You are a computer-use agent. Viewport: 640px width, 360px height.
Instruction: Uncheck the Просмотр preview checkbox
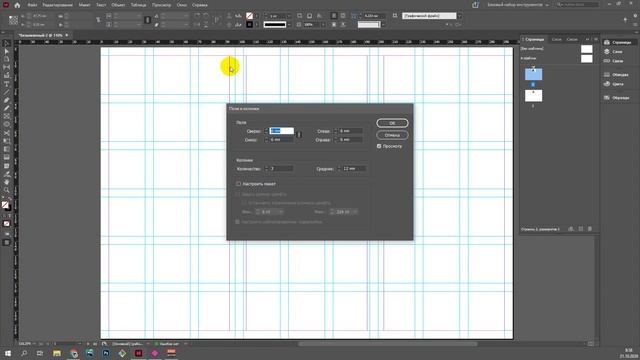coord(379,146)
